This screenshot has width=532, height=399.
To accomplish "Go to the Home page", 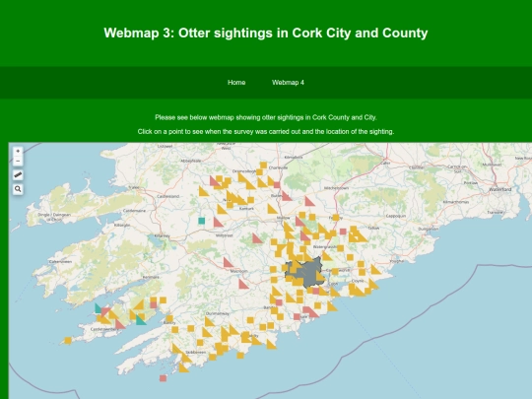I will pos(236,83).
